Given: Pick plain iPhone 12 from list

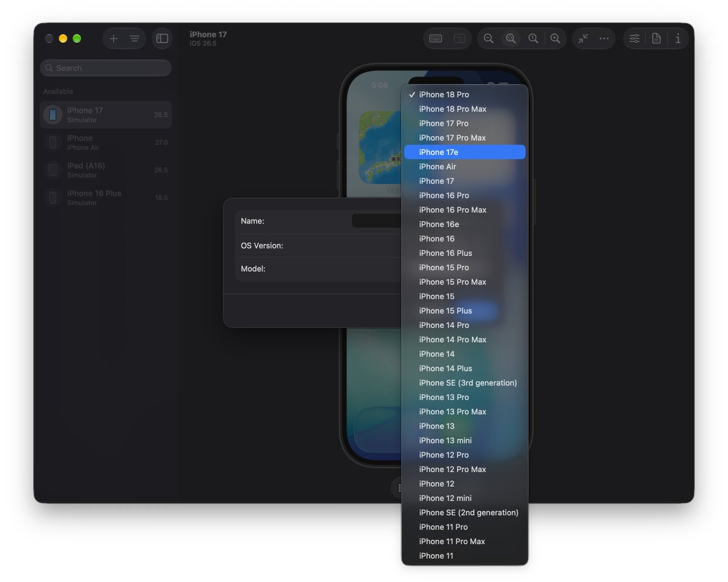Looking at the screenshot, I should point(465,484).
